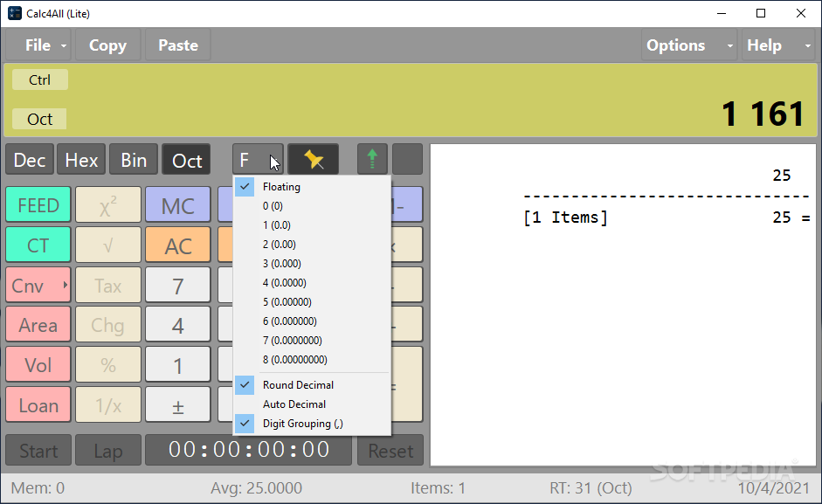Select 0 (0) decimal places
Viewport: 822px width, 504px height.
(x=313, y=206)
